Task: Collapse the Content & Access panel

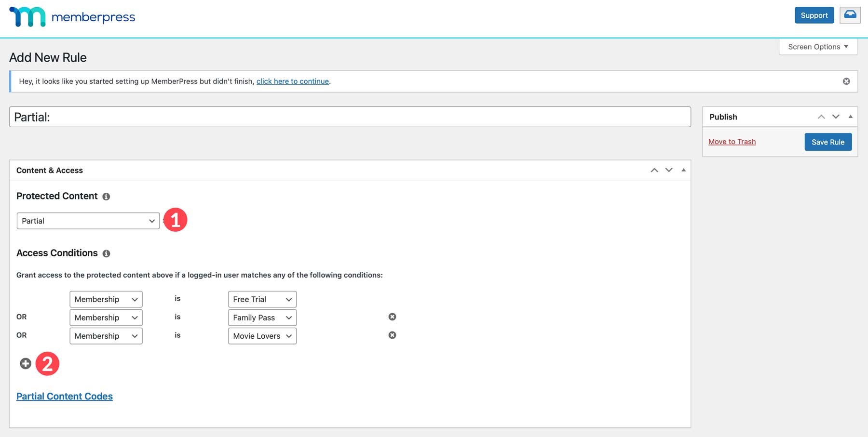Action: click(683, 170)
